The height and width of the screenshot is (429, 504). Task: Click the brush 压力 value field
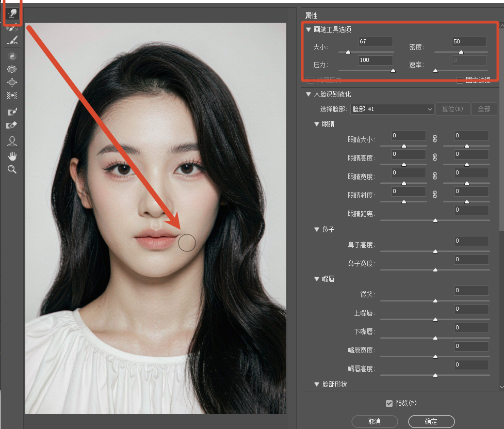click(x=376, y=60)
